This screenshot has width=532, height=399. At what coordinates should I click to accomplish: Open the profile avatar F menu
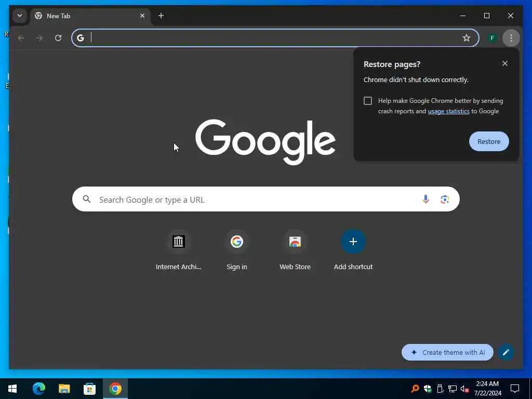[492, 37]
